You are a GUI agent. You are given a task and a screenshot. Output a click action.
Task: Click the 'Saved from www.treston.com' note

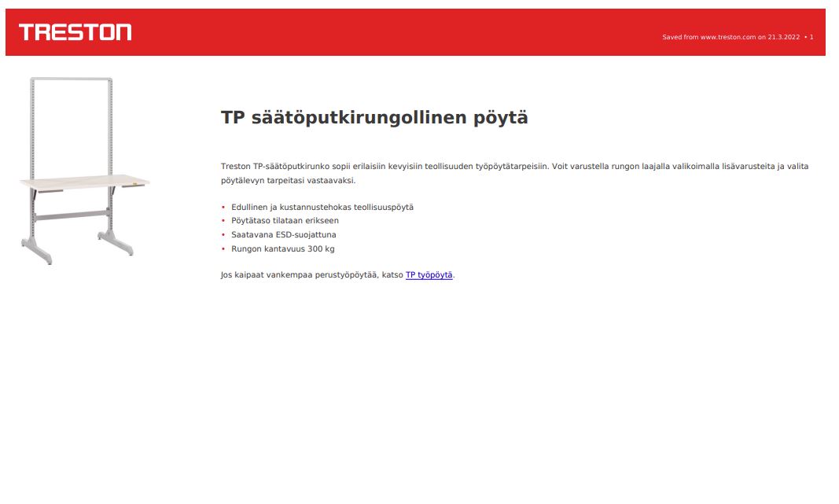click(738, 37)
